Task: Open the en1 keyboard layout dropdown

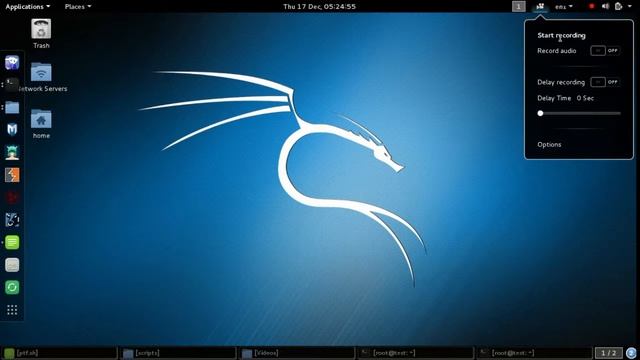Action: [x=564, y=7]
